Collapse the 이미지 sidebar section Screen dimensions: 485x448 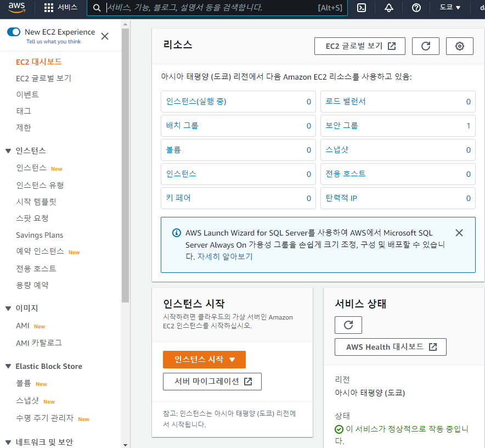coord(8,309)
